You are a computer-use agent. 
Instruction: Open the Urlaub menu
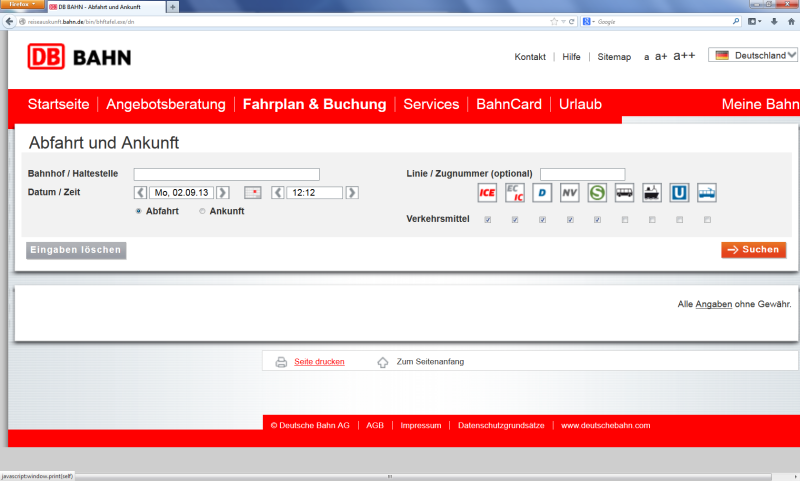point(580,104)
